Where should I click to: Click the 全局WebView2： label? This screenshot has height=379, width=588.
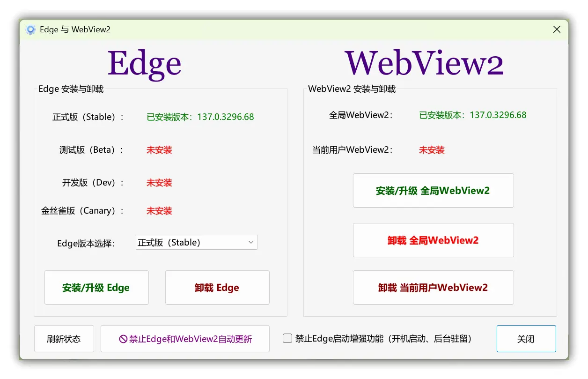361,115
